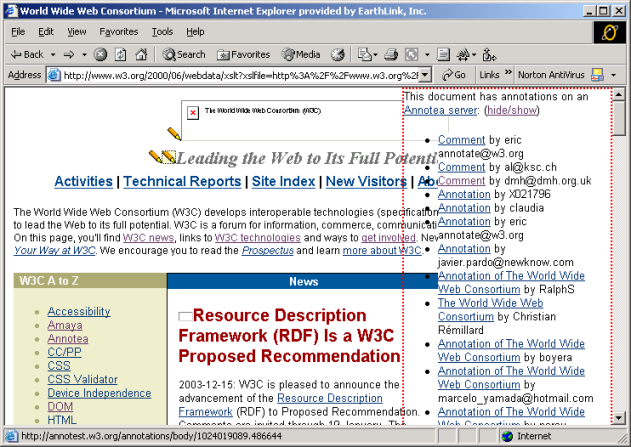Open the Technical Reports link
This screenshot has width=631, height=447.
182,181
